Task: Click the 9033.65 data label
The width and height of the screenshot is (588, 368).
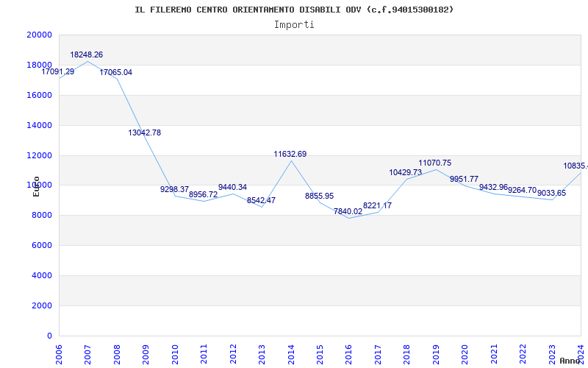Action: point(552,194)
